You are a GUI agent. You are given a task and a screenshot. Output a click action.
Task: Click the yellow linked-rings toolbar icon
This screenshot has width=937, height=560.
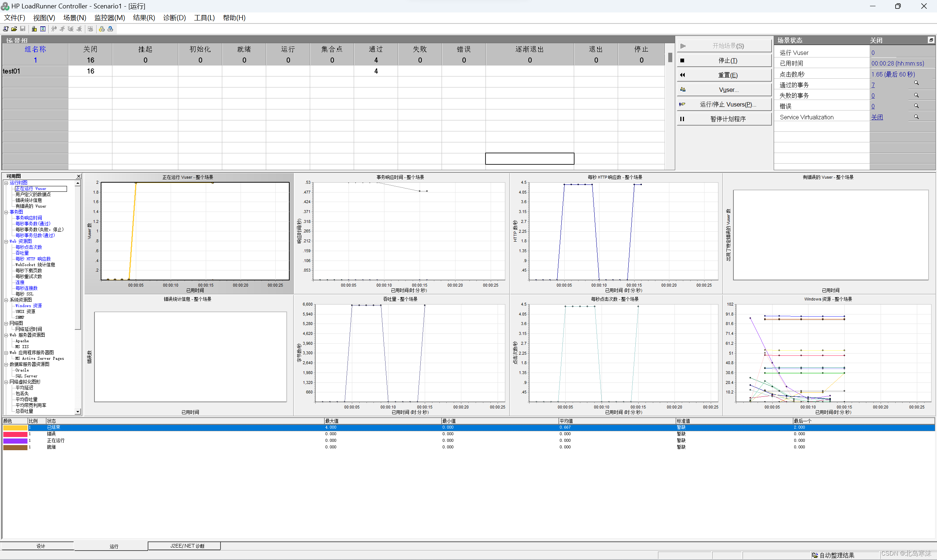[x=101, y=29]
